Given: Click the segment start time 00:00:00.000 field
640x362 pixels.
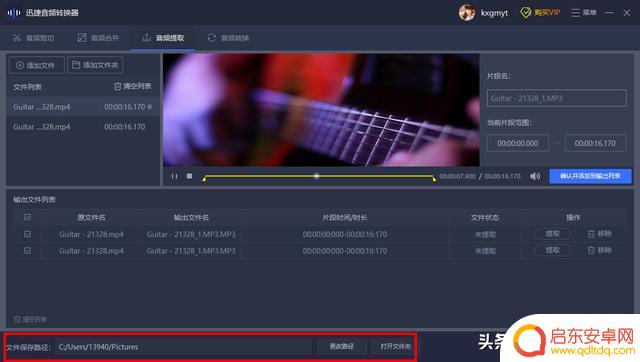Looking at the screenshot, I should pyautogui.click(x=518, y=143).
